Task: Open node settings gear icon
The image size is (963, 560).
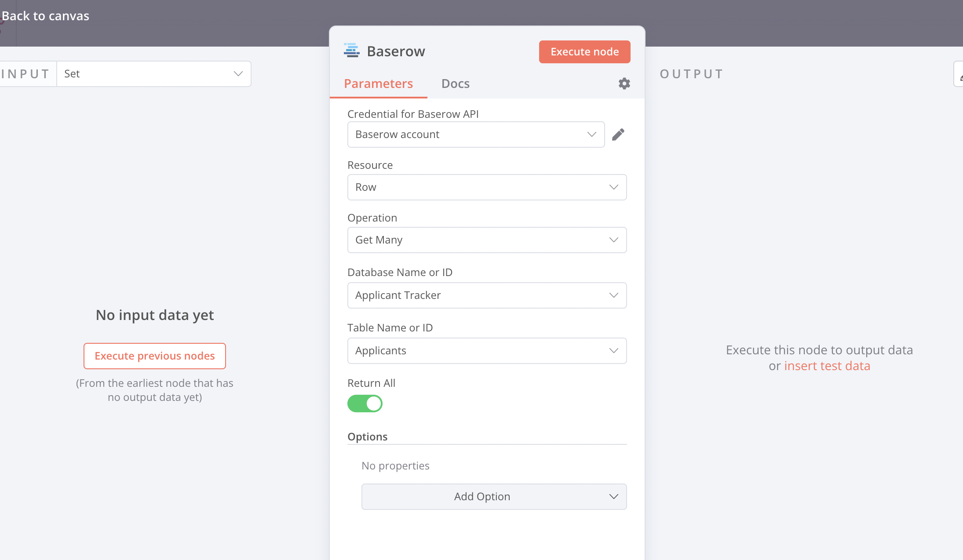Action: [x=624, y=84]
